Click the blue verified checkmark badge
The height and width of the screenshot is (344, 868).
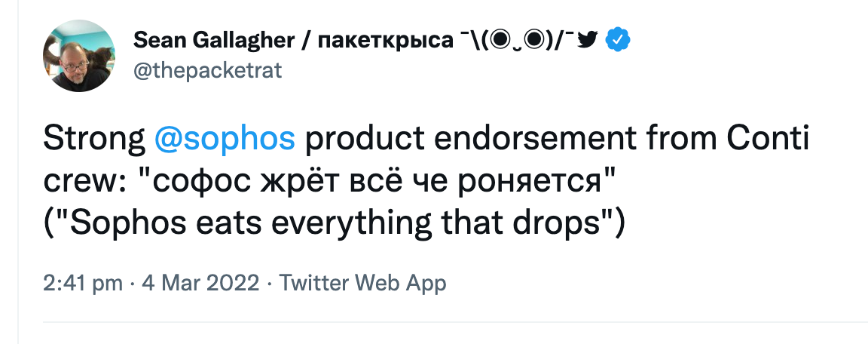click(x=617, y=39)
